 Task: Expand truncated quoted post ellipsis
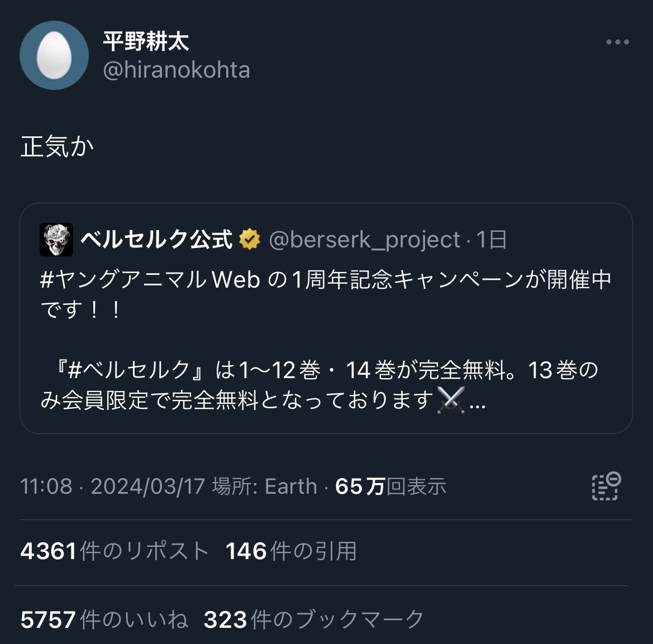pyautogui.click(x=478, y=402)
